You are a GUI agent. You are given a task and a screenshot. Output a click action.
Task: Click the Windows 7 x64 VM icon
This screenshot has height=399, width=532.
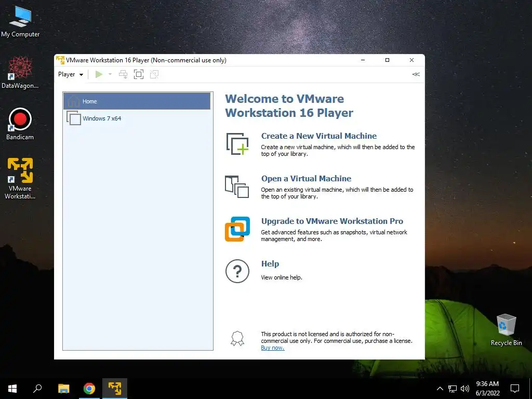click(74, 118)
